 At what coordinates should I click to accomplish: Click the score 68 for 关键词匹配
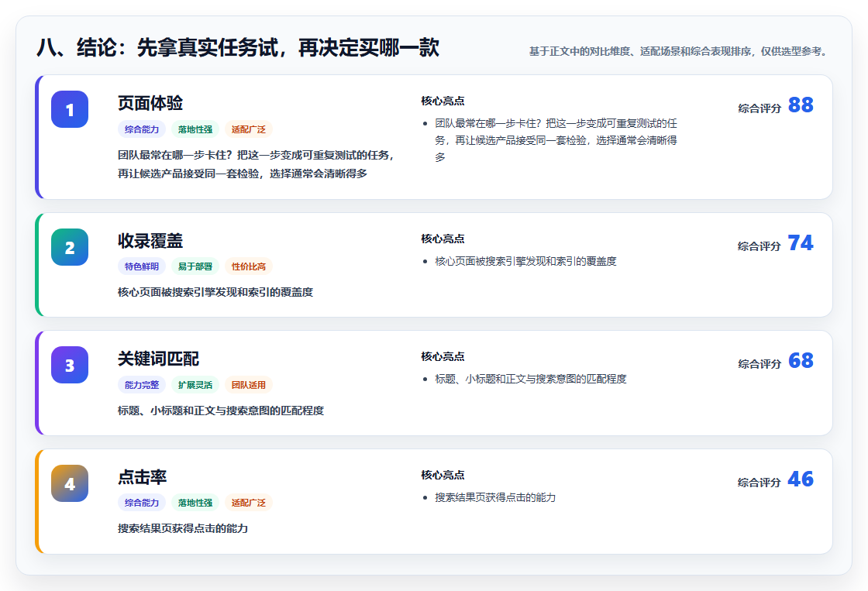pyautogui.click(x=801, y=360)
